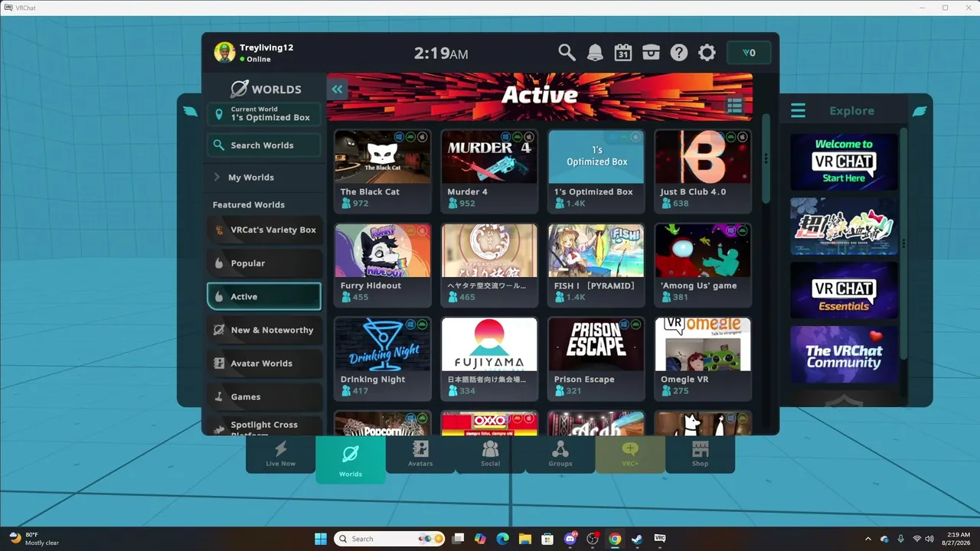Open the storage box icon beside calendar
Screen dimensions: 980x551
coord(651,52)
